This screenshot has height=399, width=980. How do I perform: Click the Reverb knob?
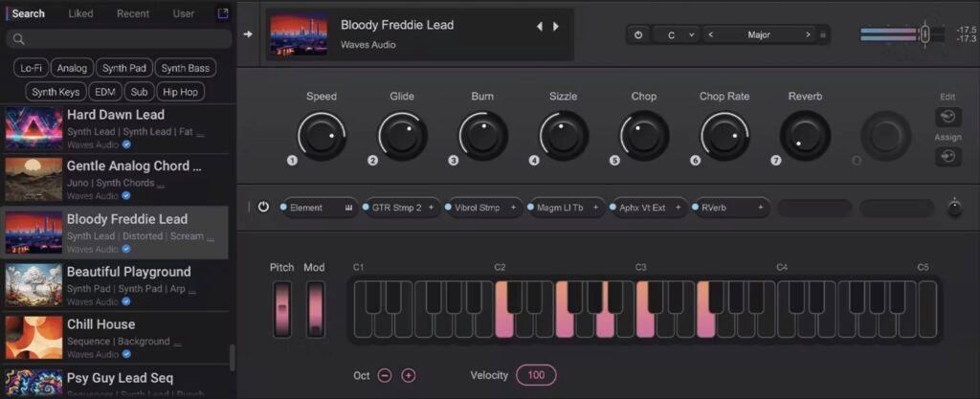(805, 136)
